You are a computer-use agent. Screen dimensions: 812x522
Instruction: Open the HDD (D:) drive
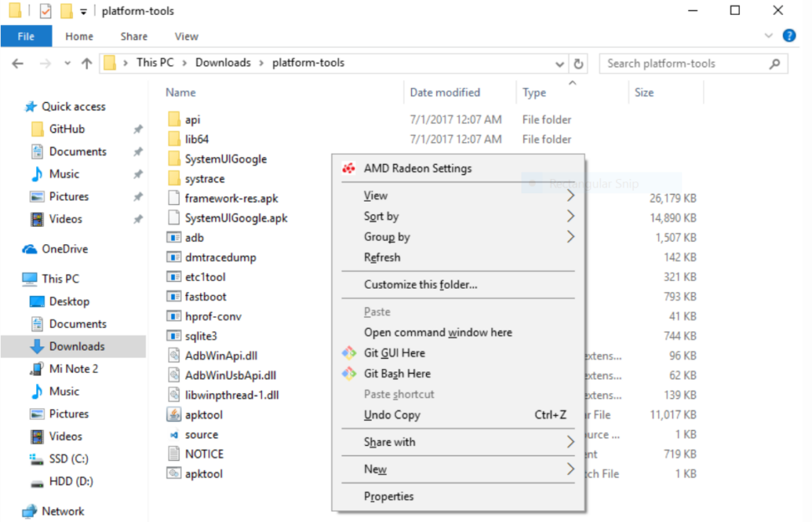pos(71,481)
